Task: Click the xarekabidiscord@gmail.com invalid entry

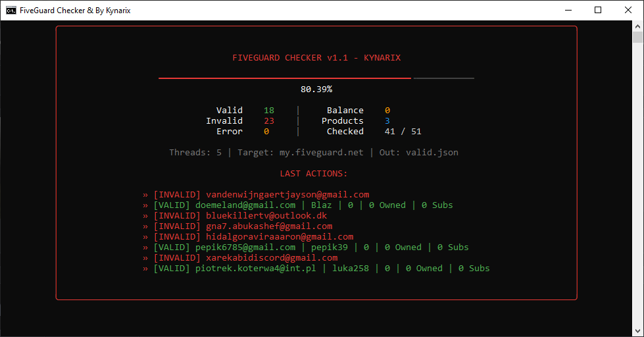Action: tap(240, 257)
